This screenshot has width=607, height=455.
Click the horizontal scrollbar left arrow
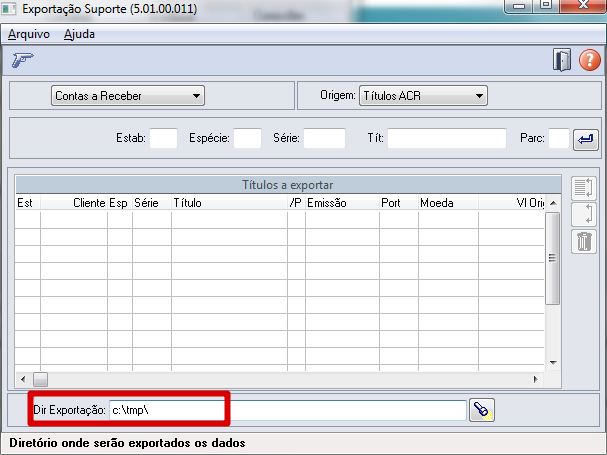(x=23, y=379)
